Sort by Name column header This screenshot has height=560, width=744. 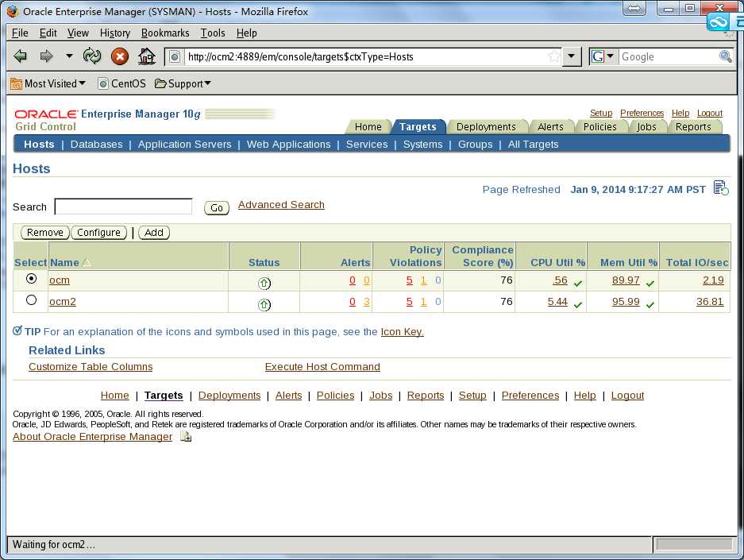64,262
